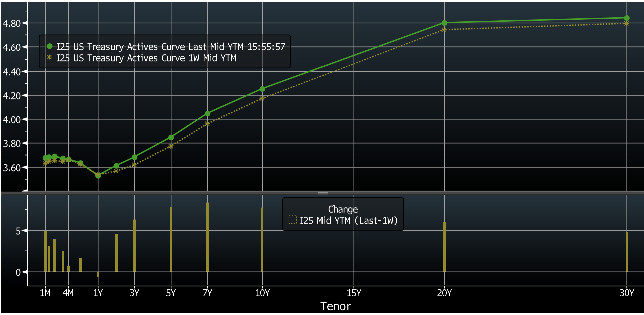The width and height of the screenshot is (644, 315).
Task: Click the panel divider handle between charts
Action: pyautogui.click(x=322, y=193)
